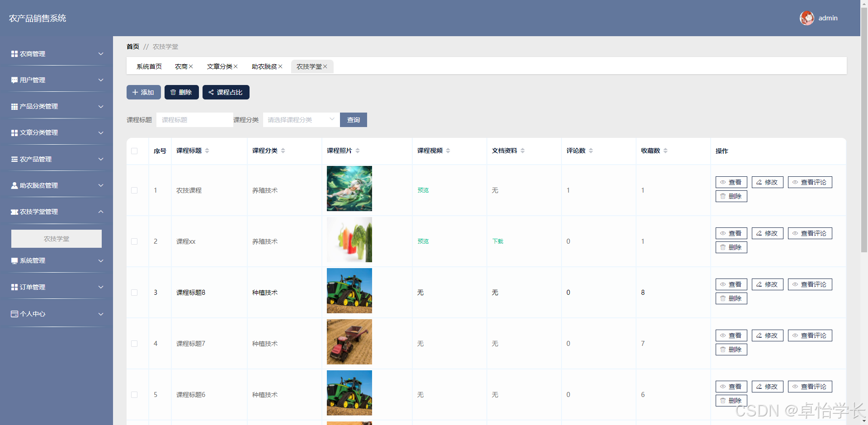Viewport: 868px width, 425px height.
Task: Check the row checkbox for 课程xx
Action: [x=134, y=241]
